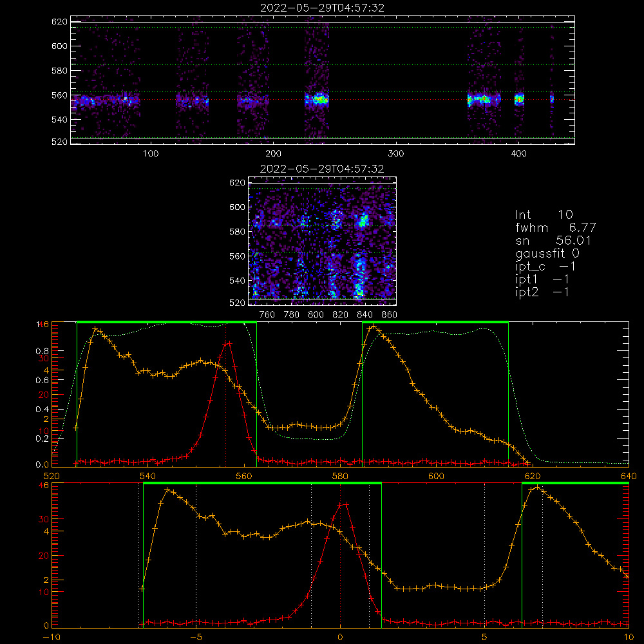Click the bright blob near 400 in top spectrogram

(x=520, y=99)
